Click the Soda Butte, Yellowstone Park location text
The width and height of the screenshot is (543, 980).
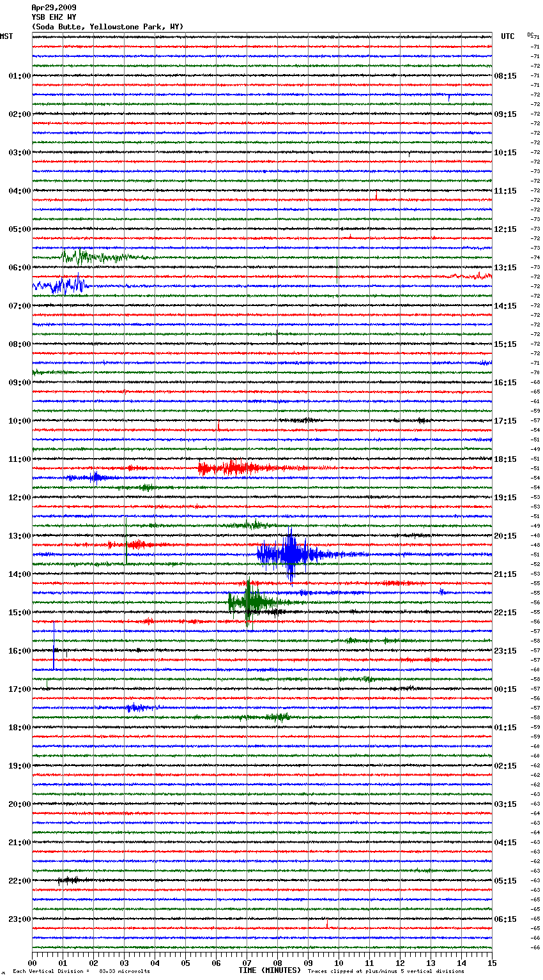tap(107, 27)
